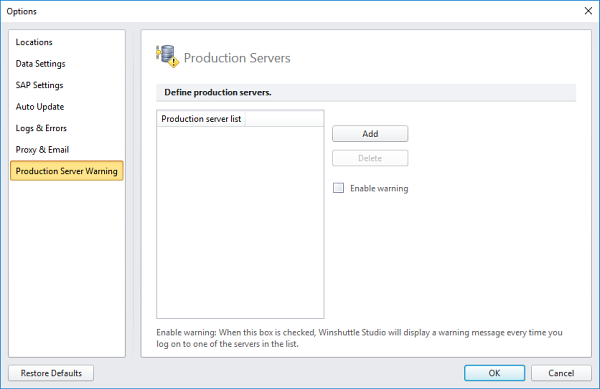The width and height of the screenshot is (600, 389).
Task: Click the 'Define production servers.' label
Action: pyautogui.click(x=218, y=93)
